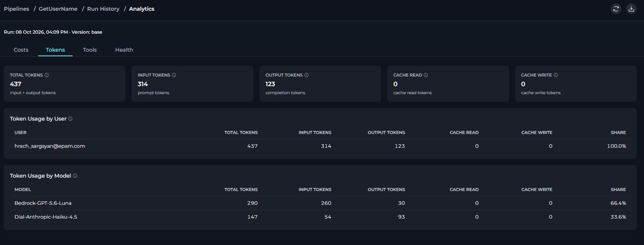This screenshot has width=644, height=245.
Task: Click the refresh analytics icon
Action: (x=616, y=9)
